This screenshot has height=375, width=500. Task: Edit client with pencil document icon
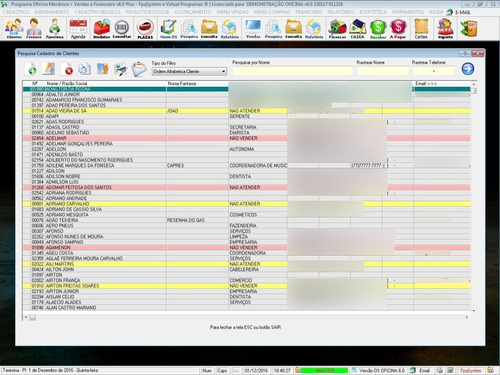tap(49, 69)
